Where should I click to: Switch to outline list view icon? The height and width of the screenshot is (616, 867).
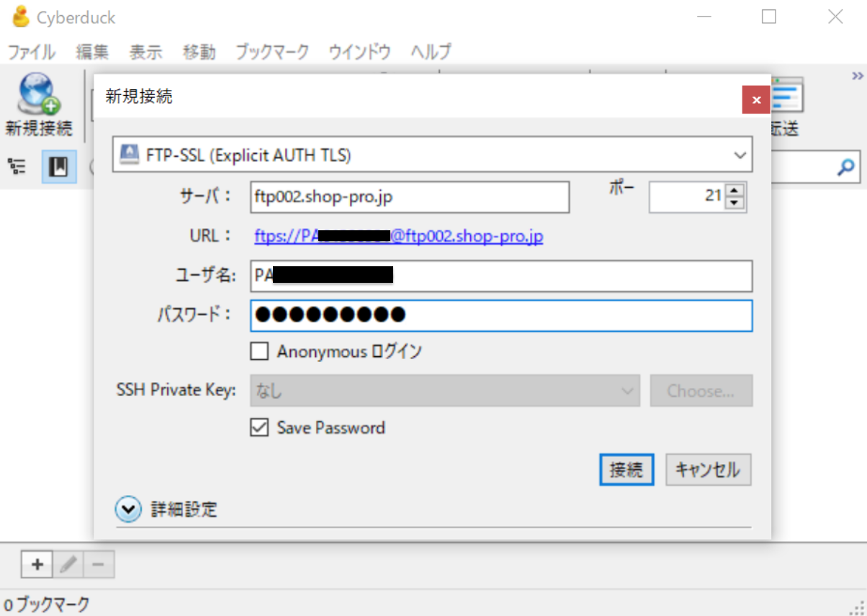17,168
